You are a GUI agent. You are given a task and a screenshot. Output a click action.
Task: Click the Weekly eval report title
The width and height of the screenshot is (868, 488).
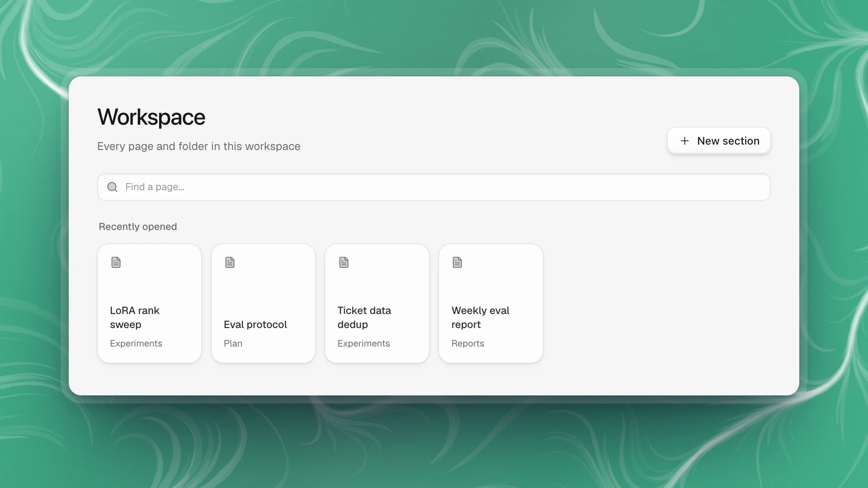[x=481, y=318]
